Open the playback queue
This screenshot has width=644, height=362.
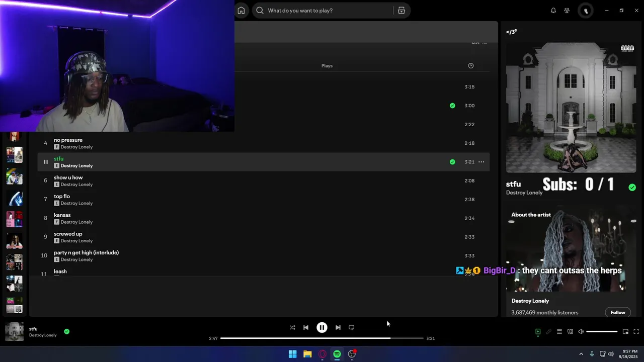[559, 332]
